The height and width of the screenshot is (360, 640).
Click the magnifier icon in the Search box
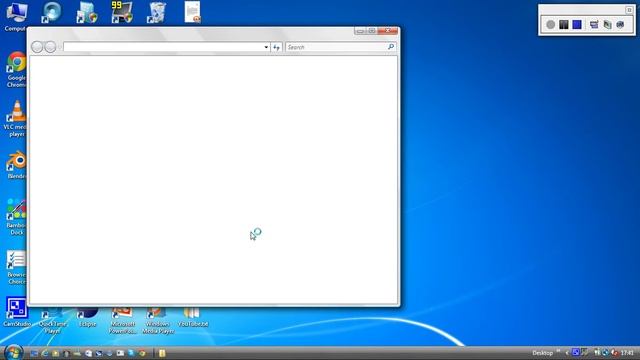coord(391,47)
